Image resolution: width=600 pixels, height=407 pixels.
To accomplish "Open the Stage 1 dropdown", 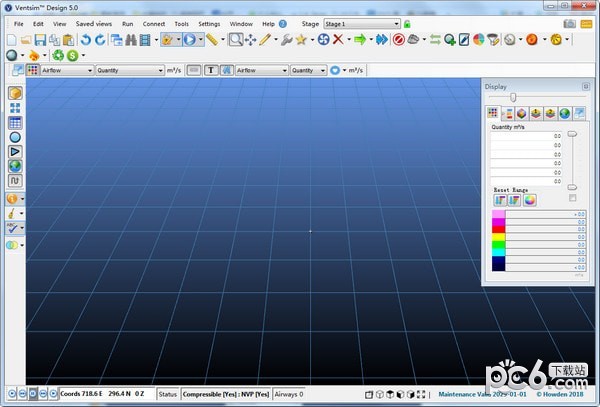I will coord(362,24).
